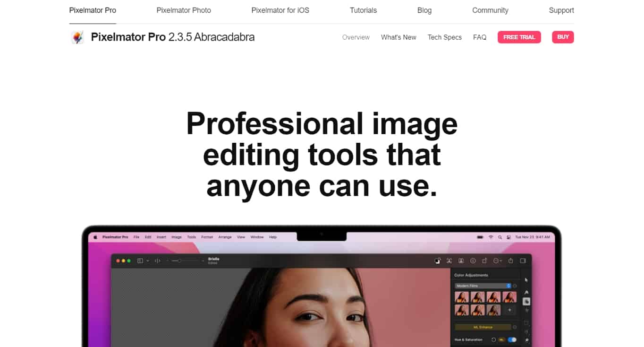The height and width of the screenshot is (347, 644).
Task: Open the Arrange menu in the Mac mockup
Action: [x=225, y=237]
